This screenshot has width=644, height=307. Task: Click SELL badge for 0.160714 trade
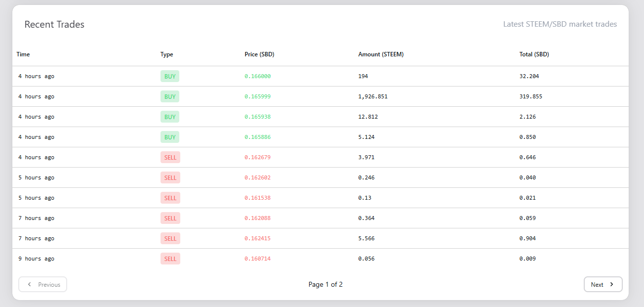[170, 259]
